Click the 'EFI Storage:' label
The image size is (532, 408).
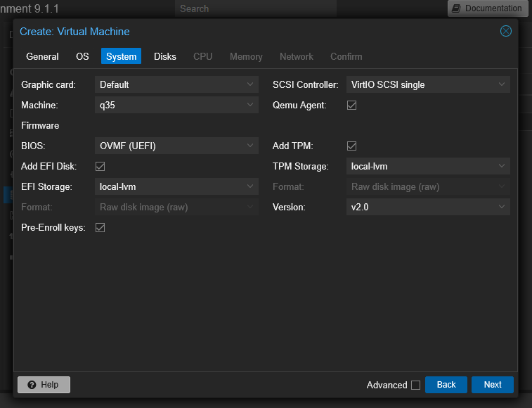point(46,187)
